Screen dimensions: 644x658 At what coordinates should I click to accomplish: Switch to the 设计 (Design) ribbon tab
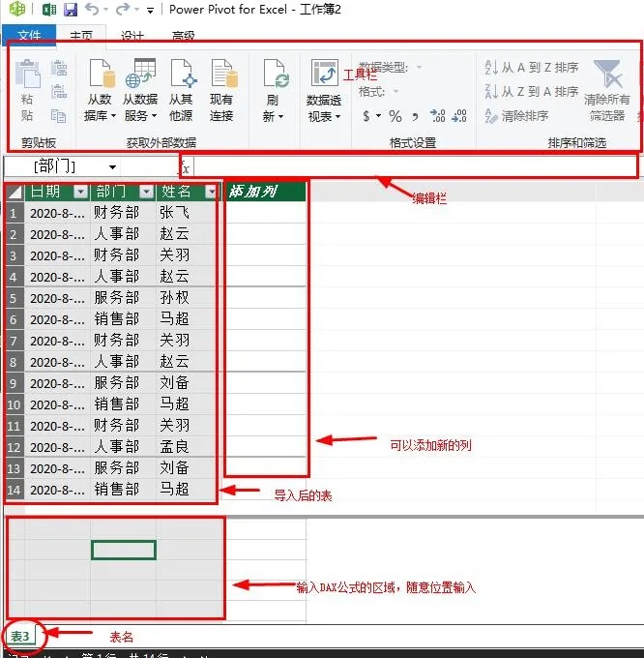132,36
